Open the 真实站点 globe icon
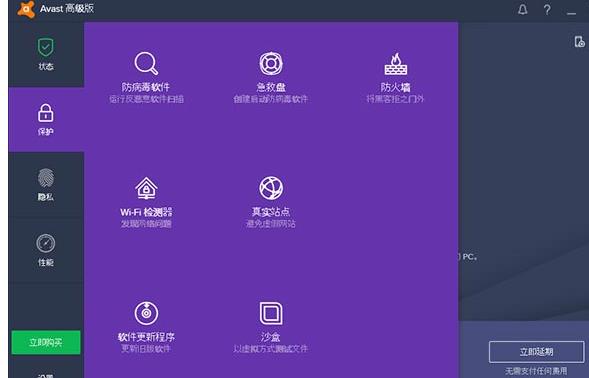This screenshot has width=589, height=378. (271, 188)
